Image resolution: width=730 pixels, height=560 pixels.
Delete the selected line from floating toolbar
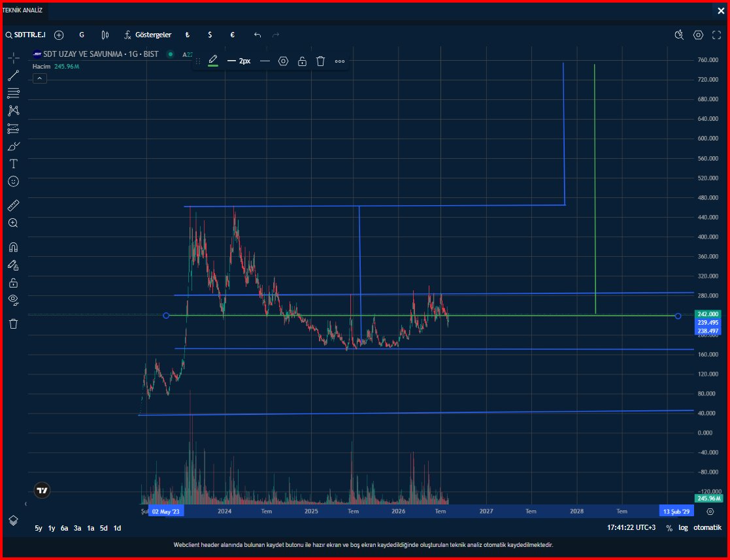coord(320,61)
